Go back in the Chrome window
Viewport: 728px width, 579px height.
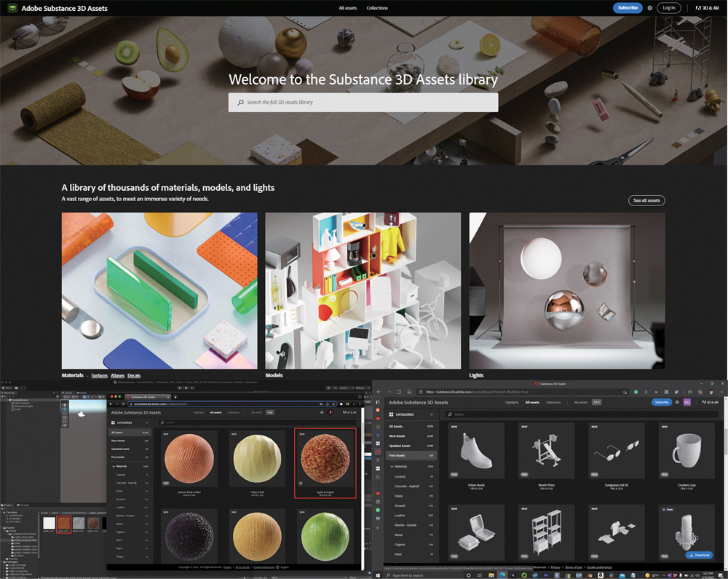[111, 404]
